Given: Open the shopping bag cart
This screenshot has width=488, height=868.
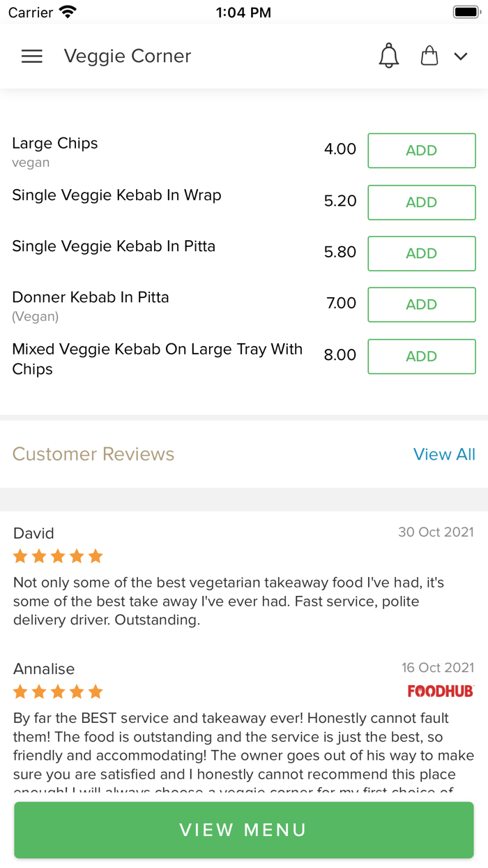Looking at the screenshot, I should point(429,56).
